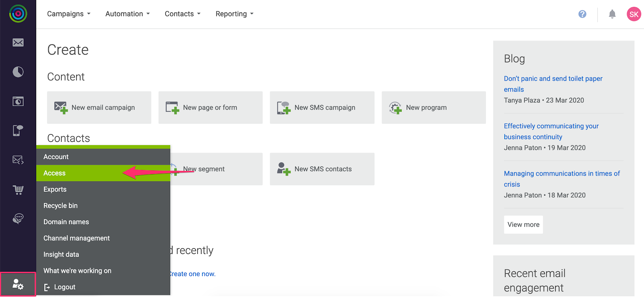644x299 pixels.
Task: Click the user settings gear icon
Action: click(18, 285)
